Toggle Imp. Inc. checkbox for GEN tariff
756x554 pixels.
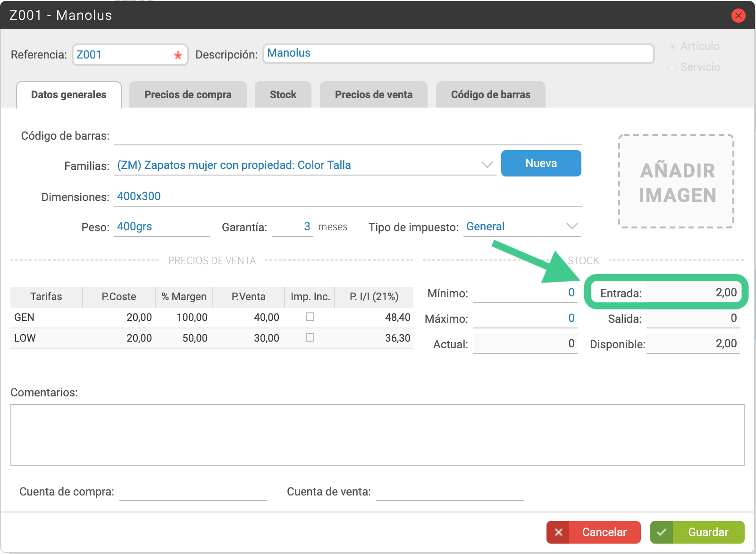310,317
